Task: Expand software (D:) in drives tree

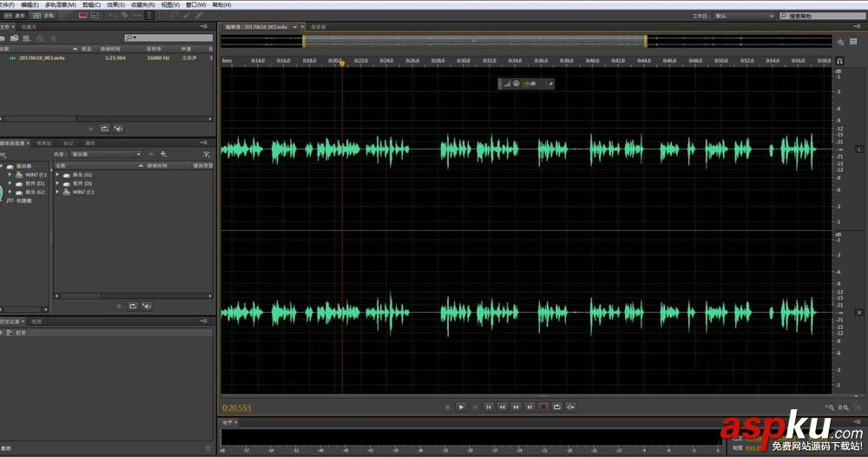Action: point(10,183)
